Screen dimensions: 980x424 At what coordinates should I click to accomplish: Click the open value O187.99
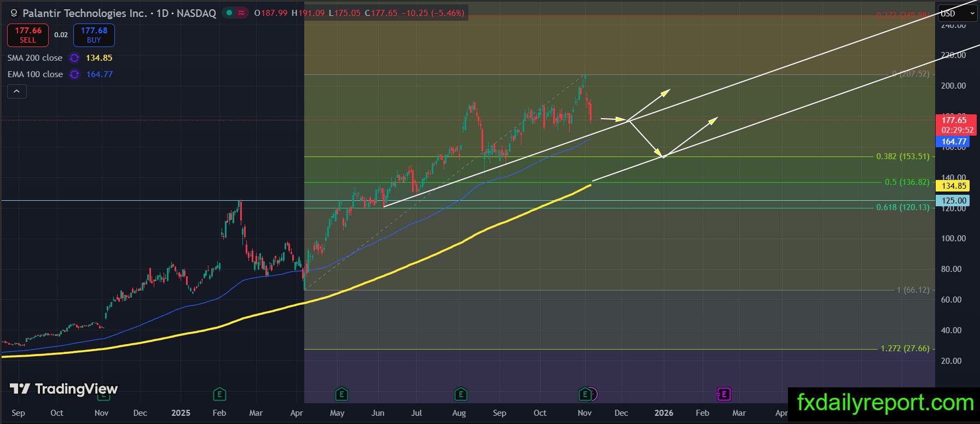click(271, 13)
